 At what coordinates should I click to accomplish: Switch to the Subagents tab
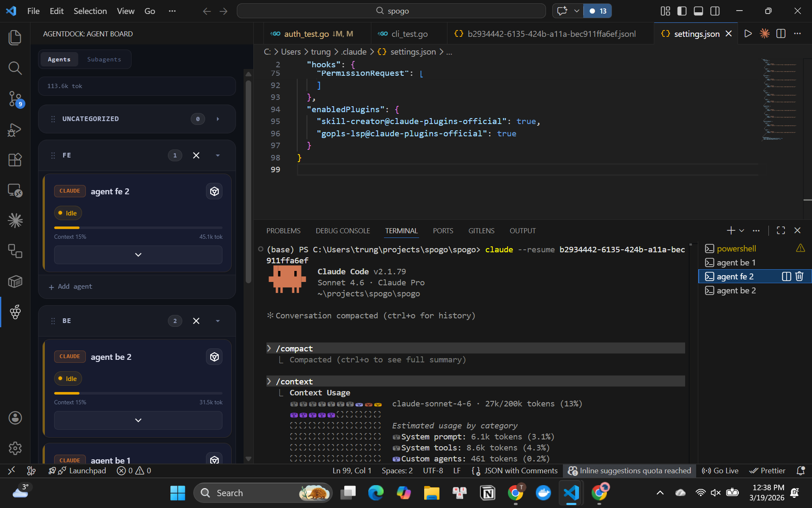point(104,59)
